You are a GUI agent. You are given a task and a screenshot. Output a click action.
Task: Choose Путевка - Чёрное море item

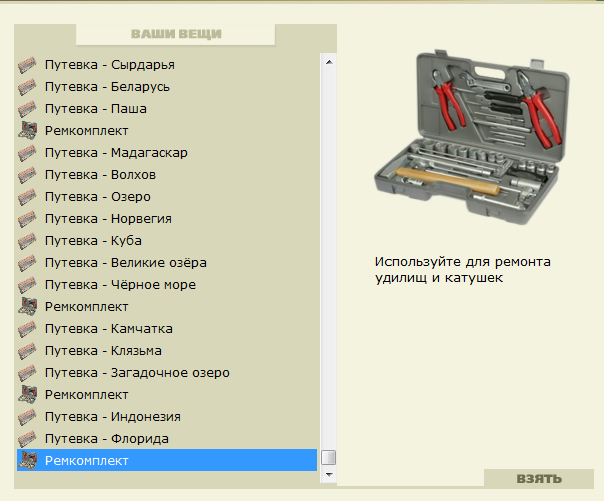120,285
